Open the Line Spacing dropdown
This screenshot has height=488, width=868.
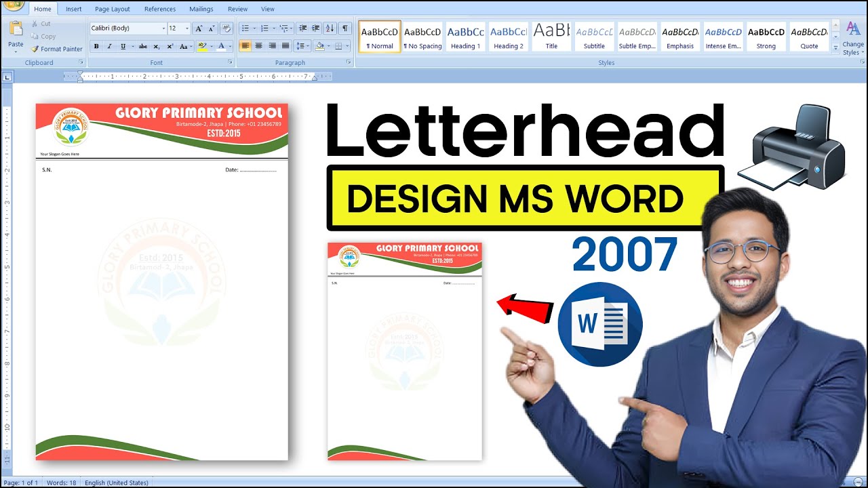(x=302, y=46)
